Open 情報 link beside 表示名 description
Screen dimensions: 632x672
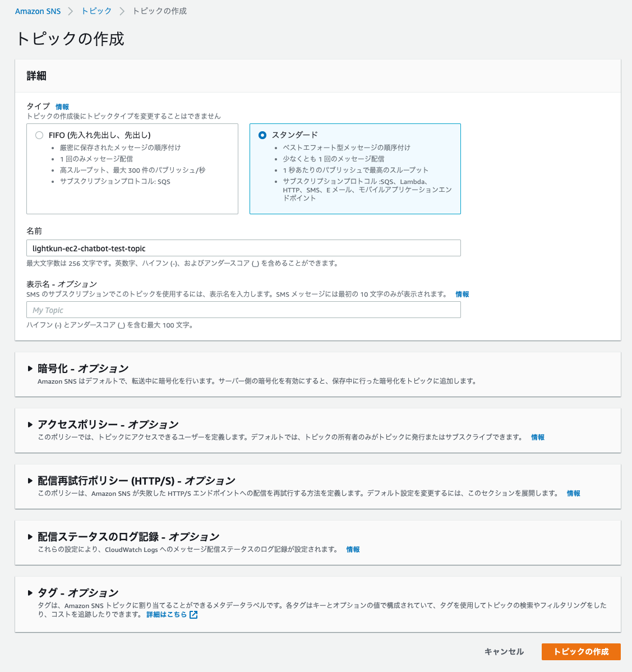point(462,294)
